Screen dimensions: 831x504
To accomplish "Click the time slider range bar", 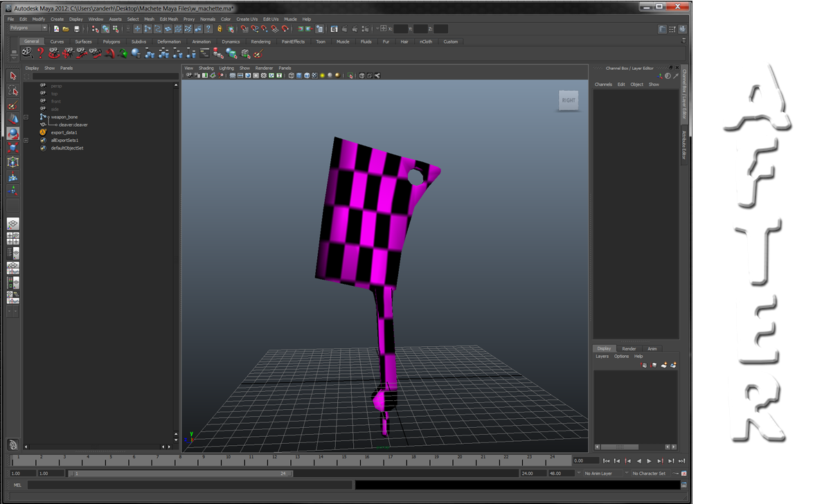I will click(x=180, y=474).
